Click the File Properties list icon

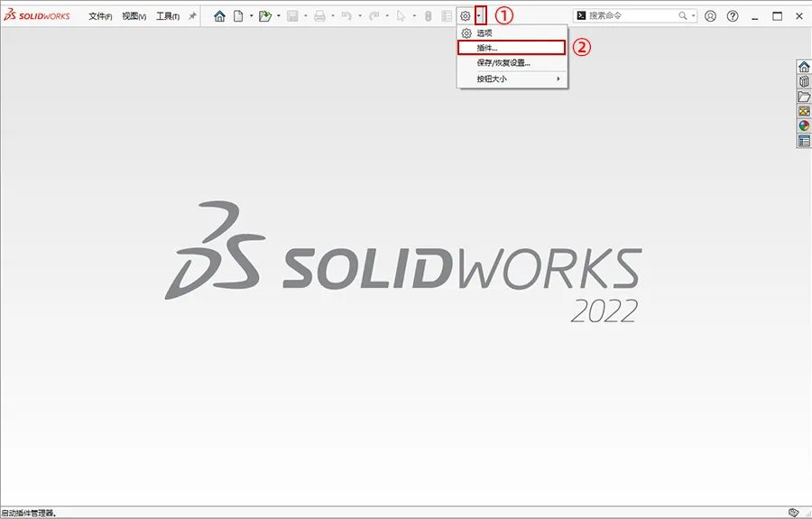point(447,16)
